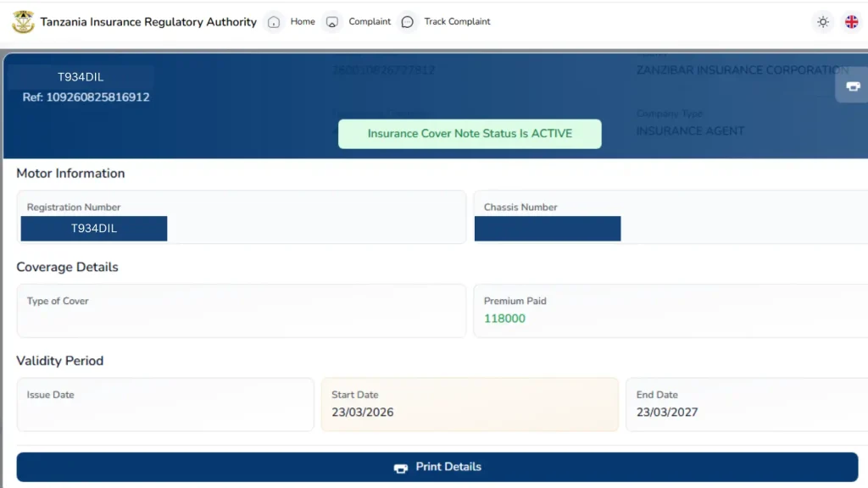
Task: Click the Validity Period heading
Action: pos(60,361)
